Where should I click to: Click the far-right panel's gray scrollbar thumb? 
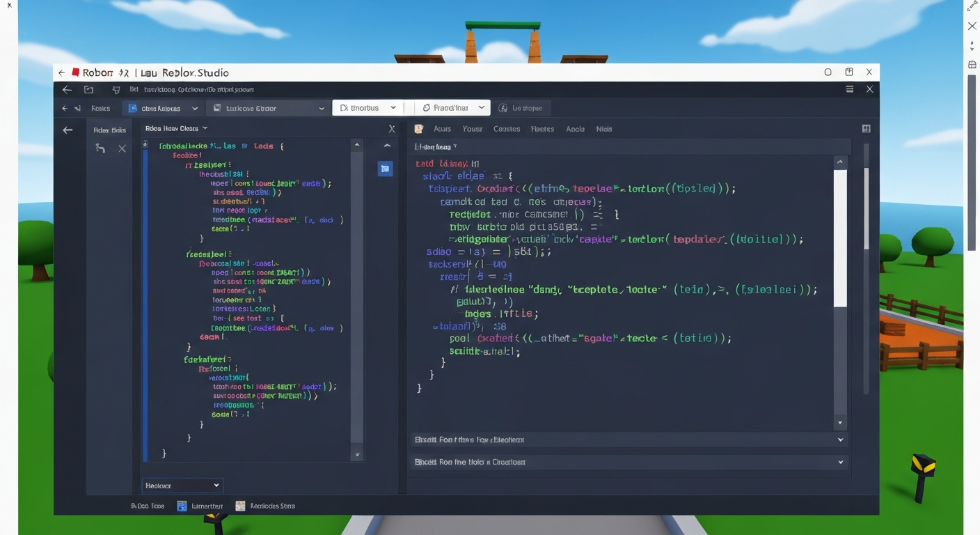[867, 208]
